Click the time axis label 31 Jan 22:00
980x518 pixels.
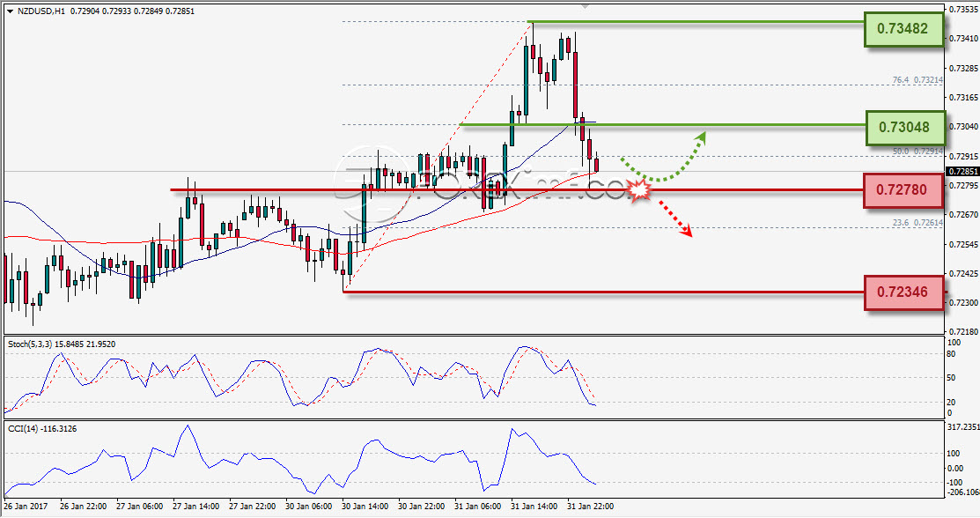pos(590,507)
